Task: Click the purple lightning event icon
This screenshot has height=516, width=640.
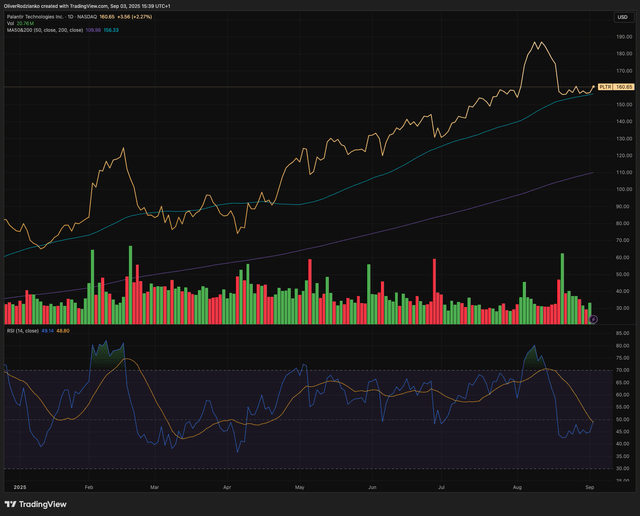Action: pyautogui.click(x=594, y=319)
